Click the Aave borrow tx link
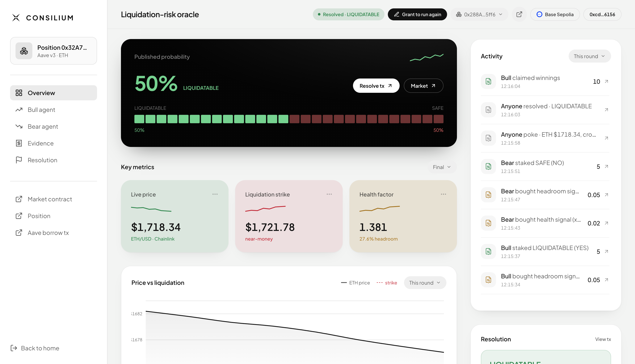The image size is (635, 364). click(54, 233)
